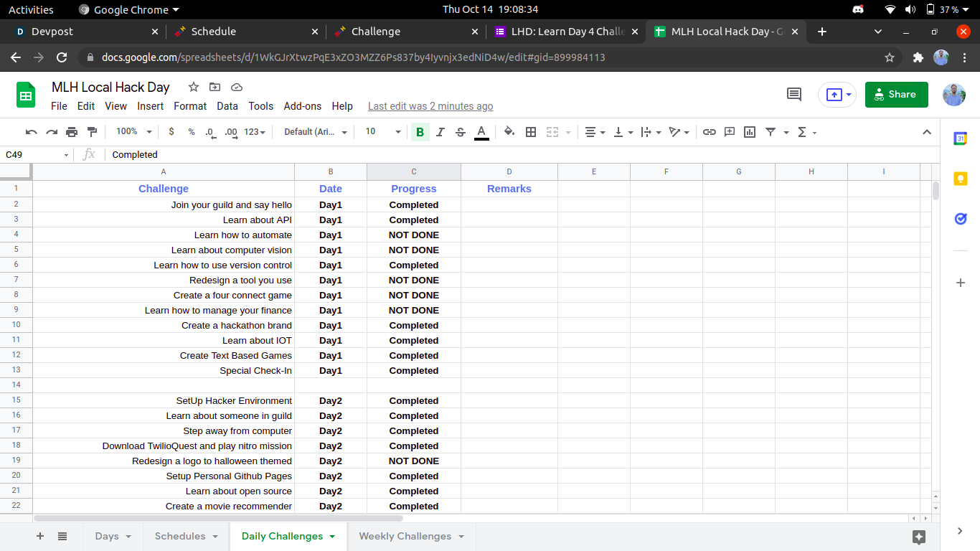
Task: Format as currency
Action: tap(171, 132)
